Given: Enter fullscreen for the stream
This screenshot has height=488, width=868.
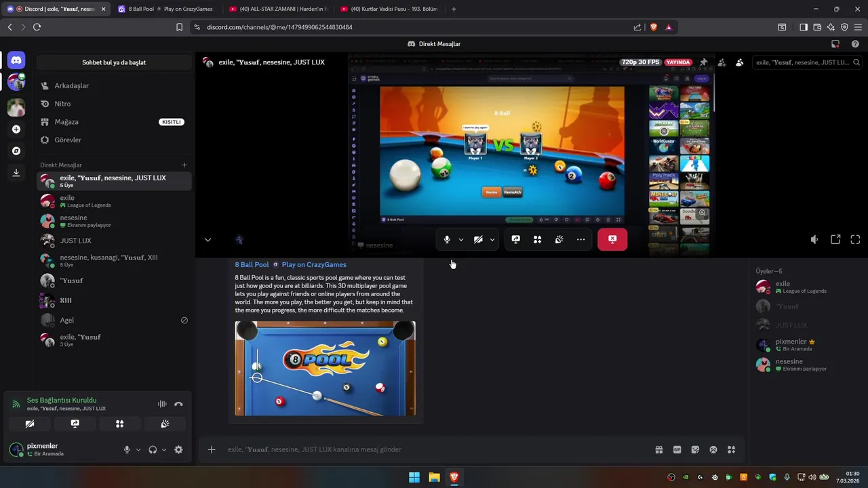Looking at the screenshot, I should 855,239.
